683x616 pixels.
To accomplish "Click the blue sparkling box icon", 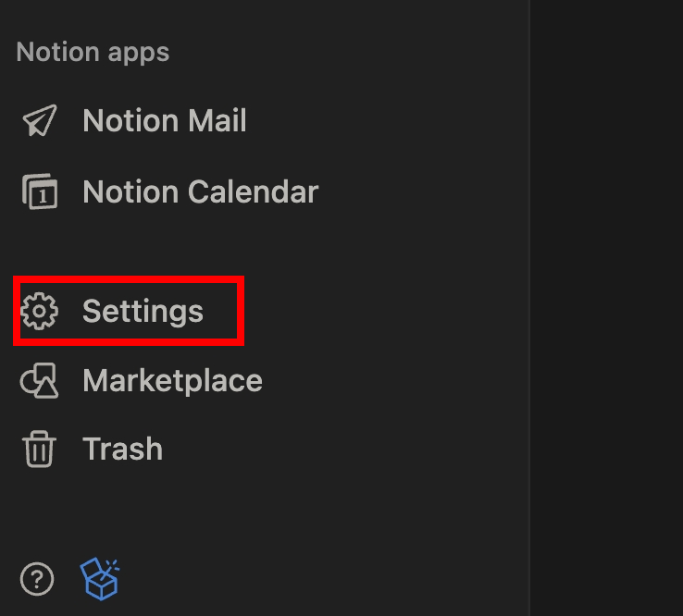I will pyautogui.click(x=100, y=579).
